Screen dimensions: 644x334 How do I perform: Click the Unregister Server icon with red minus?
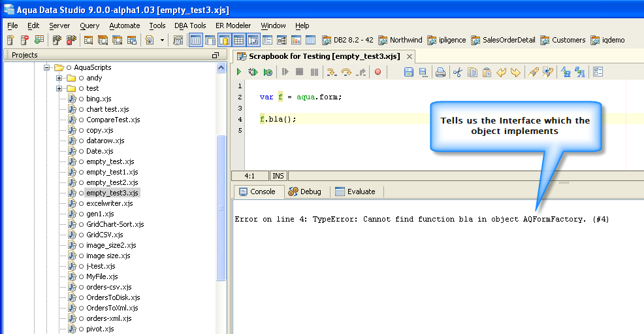pos(25,40)
